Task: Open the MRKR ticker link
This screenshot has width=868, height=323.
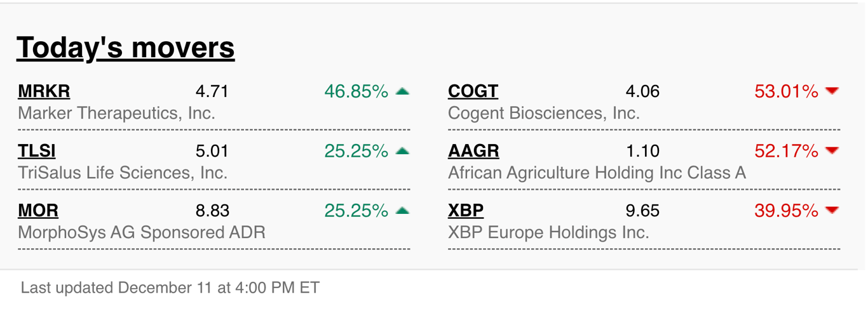Action: pos(44,91)
